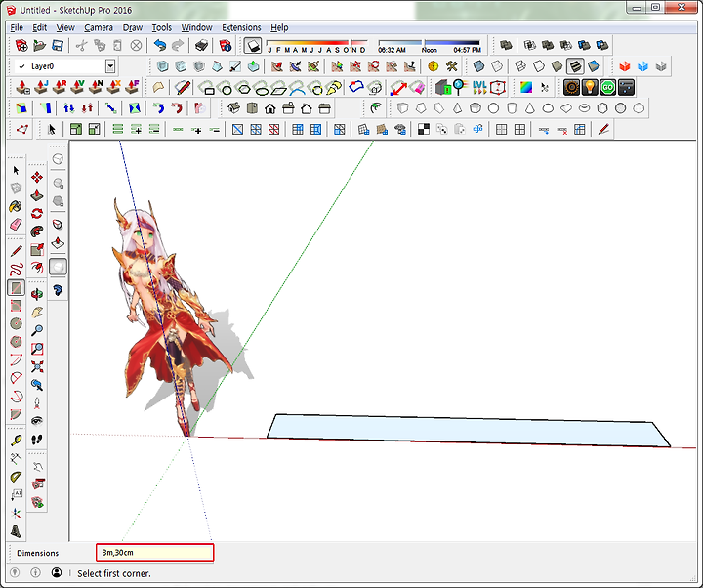
Task: Click the user profile icon in status bar
Action: tap(56, 572)
